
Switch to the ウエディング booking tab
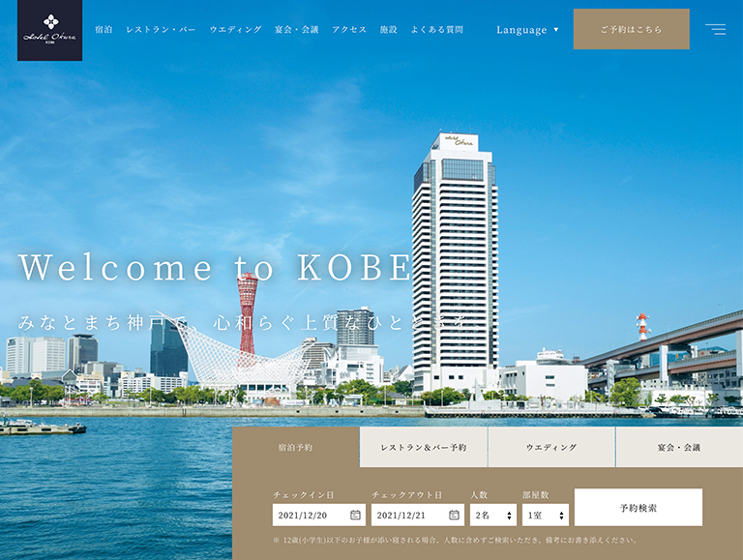[551, 448]
